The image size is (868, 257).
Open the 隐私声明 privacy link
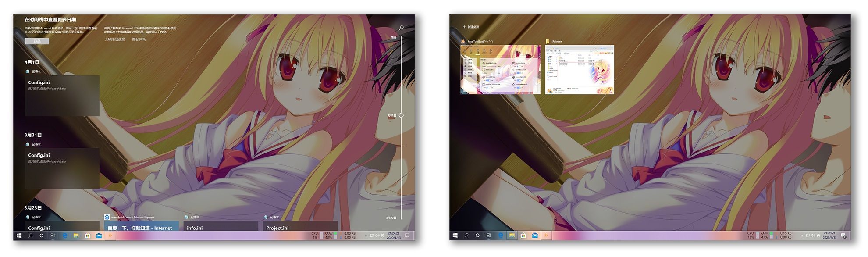coord(139,39)
